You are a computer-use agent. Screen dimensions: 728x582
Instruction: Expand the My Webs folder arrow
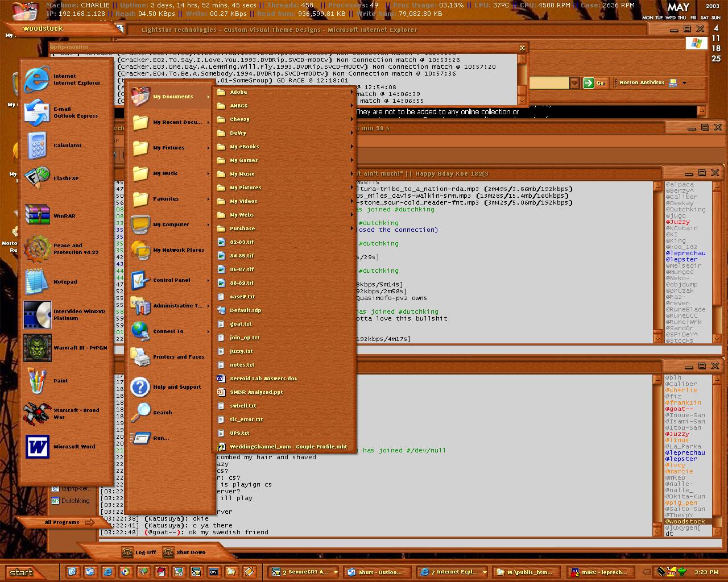click(x=351, y=215)
